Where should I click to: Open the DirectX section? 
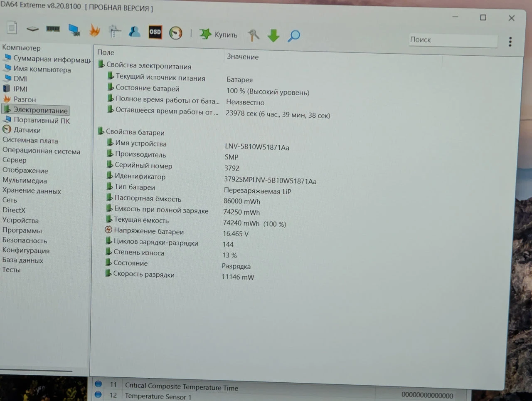point(14,210)
